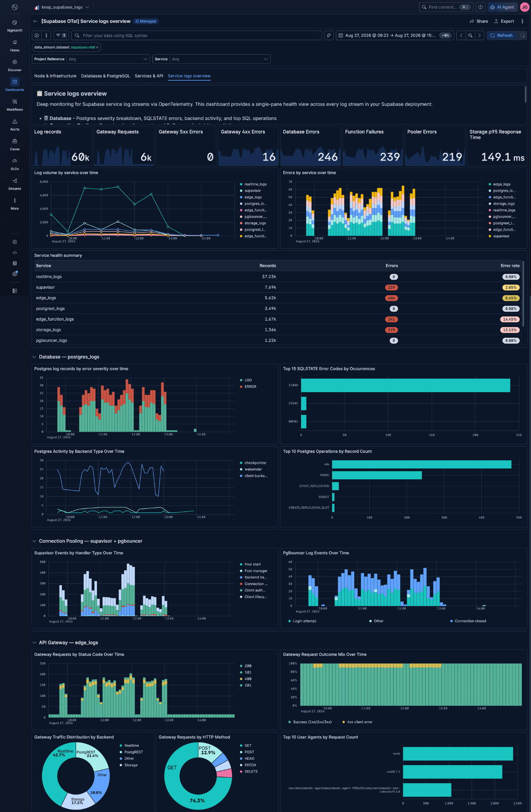Open Streams from the sidebar
This screenshot has height=812, width=531.
[x=15, y=184]
